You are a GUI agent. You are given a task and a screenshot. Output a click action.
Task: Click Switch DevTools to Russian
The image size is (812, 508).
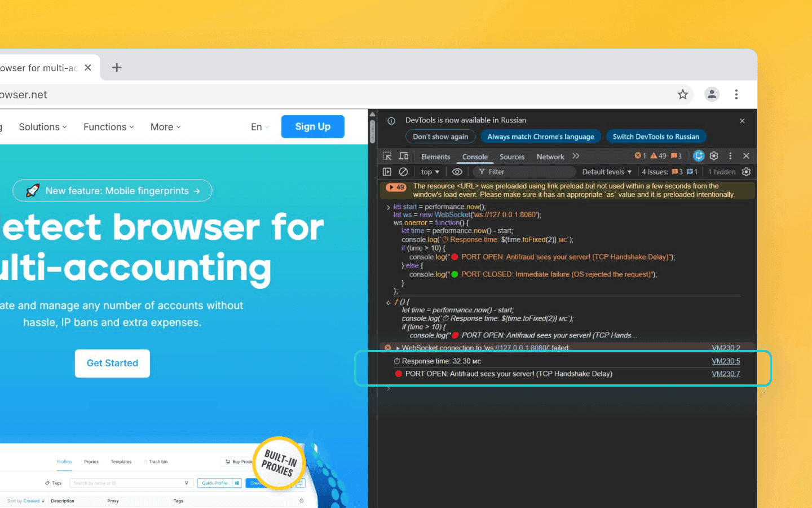656,137
